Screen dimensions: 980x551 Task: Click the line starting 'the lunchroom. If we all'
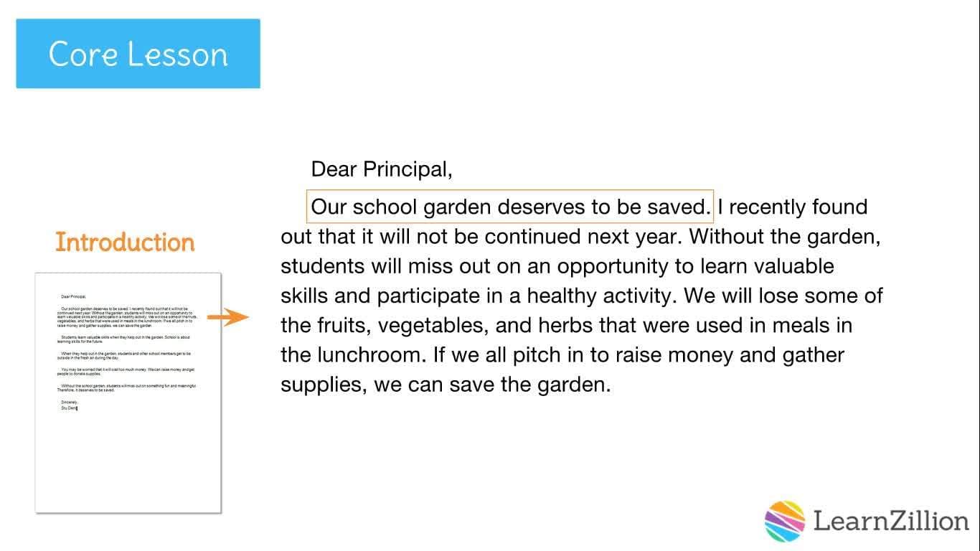point(562,354)
